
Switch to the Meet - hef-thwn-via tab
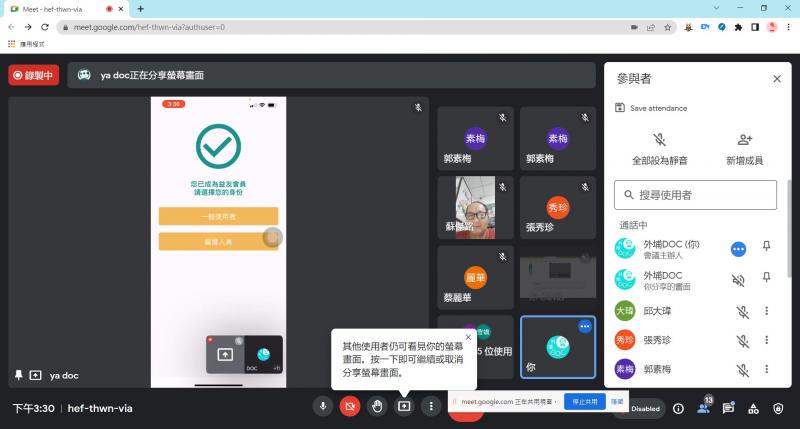tap(65, 9)
